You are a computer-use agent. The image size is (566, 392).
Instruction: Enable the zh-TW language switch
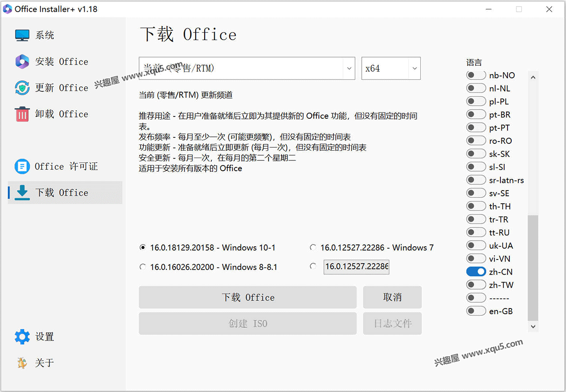click(x=476, y=285)
